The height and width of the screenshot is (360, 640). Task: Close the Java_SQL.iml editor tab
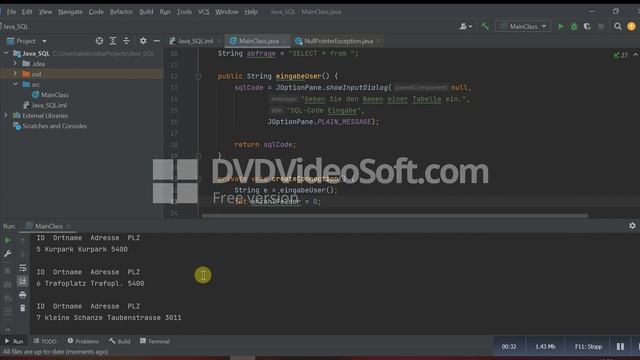click(219, 41)
